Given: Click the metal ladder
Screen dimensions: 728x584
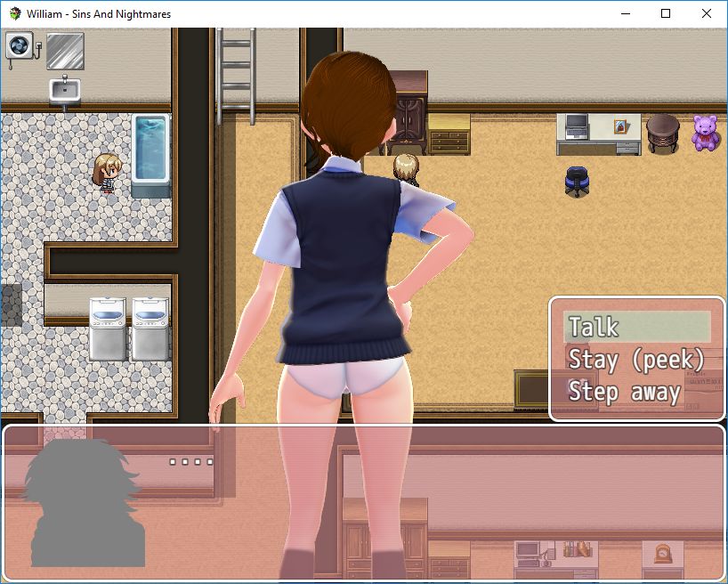Looking at the screenshot, I should (x=236, y=76).
